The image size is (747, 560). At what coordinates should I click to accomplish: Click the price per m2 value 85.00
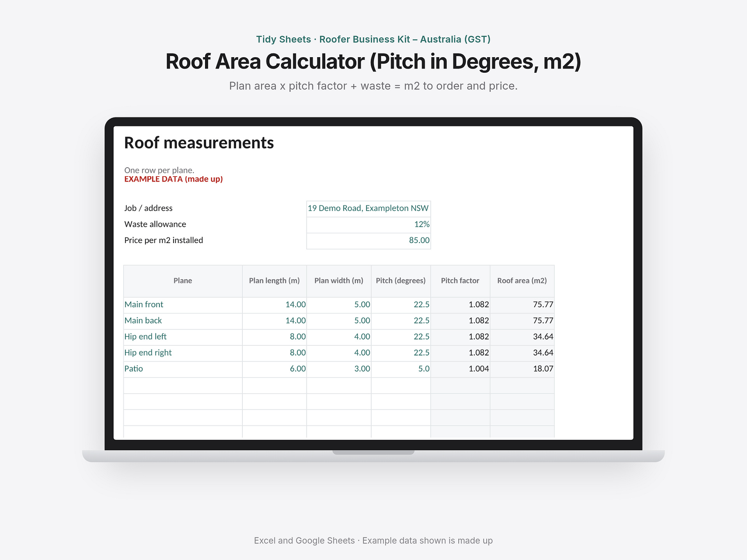pyautogui.click(x=368, y=241)
